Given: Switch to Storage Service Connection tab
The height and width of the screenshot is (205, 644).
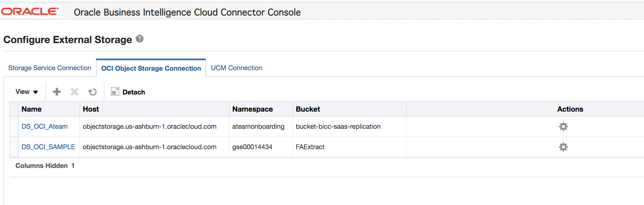Looking at the screenshot, I should click(50, 68).
